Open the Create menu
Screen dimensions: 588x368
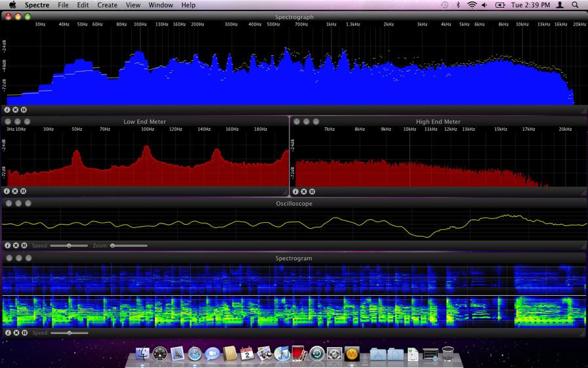point(107,5)
